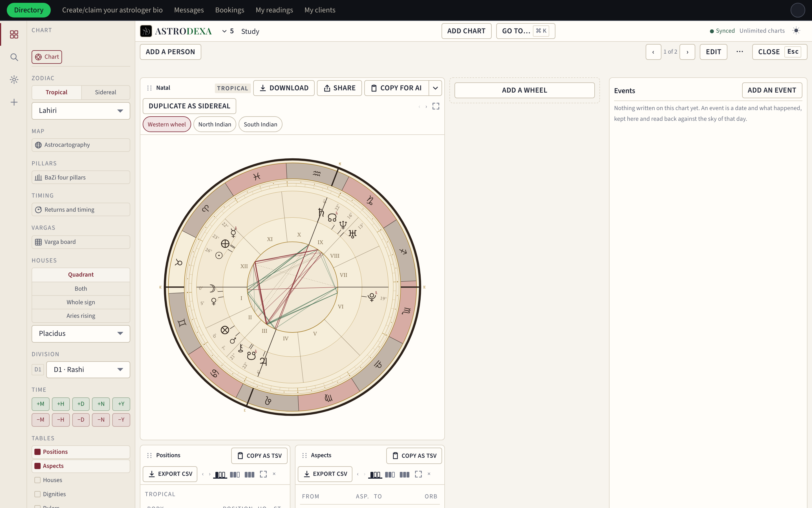Open BaZi four pillars view
The image size is (812, 508).
pyautogui.click(x=81, y=178)
